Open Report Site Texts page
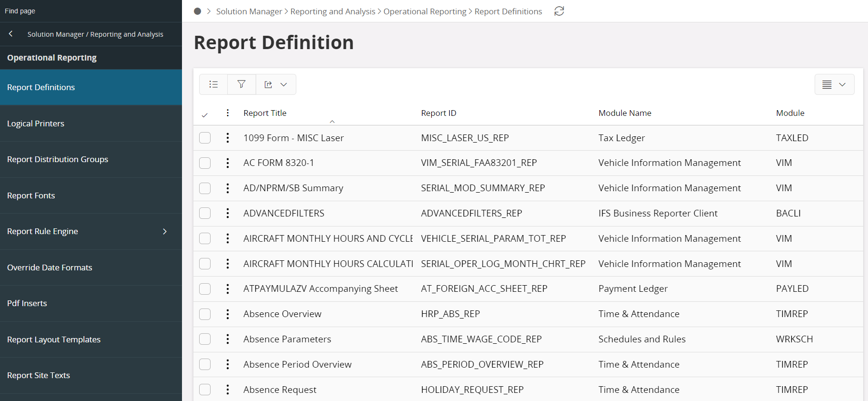This screenshot has width=868, height=401. (x=91, y=375)
